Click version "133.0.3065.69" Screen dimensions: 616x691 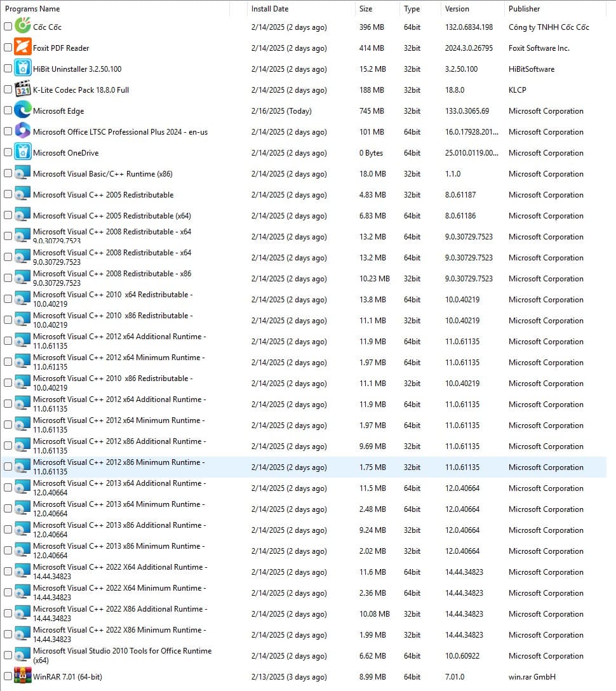[x=467, y=111]
